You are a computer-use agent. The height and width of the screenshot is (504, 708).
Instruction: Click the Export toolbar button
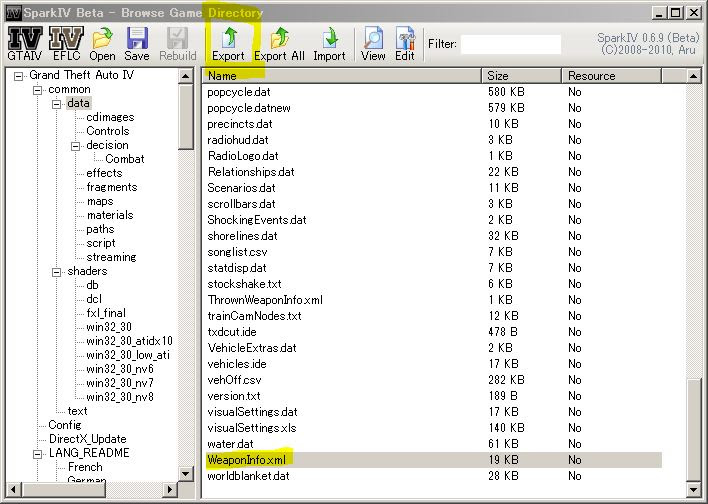click(x=228, y=44)
